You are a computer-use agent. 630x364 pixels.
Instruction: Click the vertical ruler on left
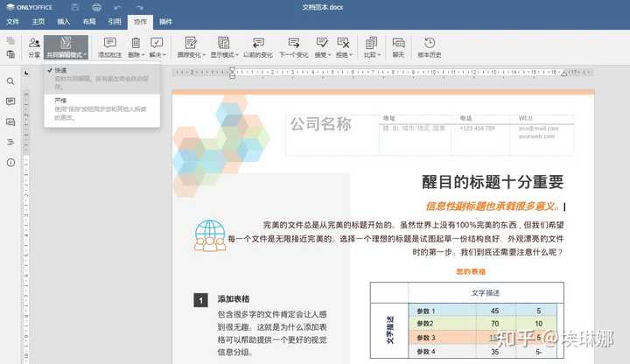coord(26,225)
